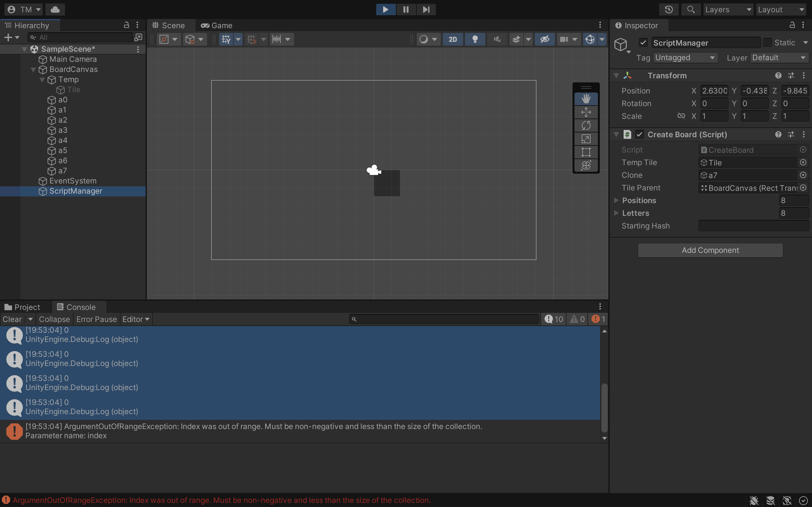Viewport: 812px width, 507px height.
Task: Collapse the BoardCanvas hierarchy item
Action: click(33, 69)
